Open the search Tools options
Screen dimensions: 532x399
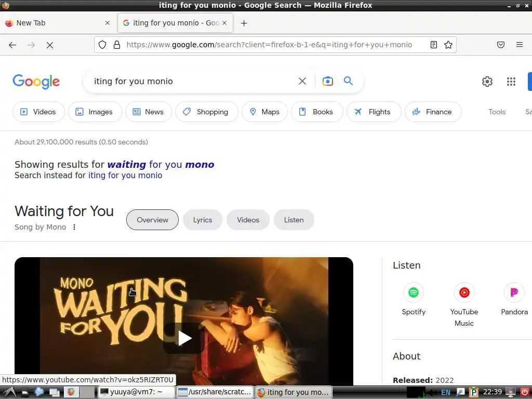497,112
